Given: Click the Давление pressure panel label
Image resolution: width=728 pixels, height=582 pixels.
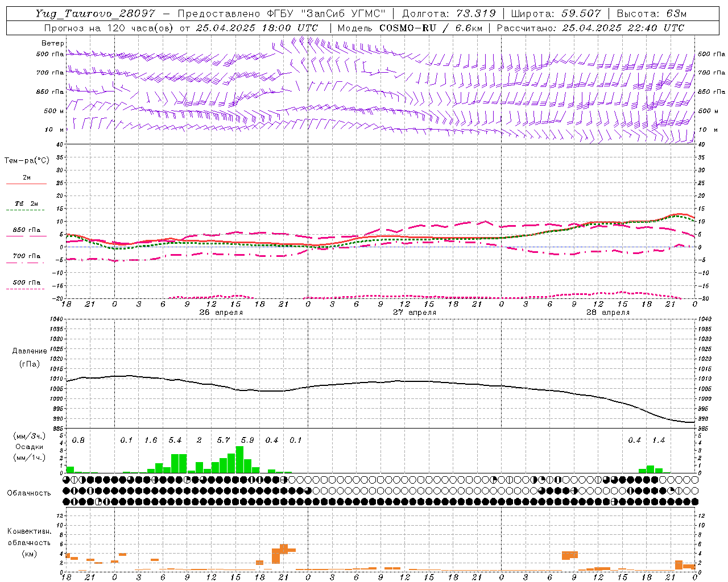Looking at the screenshot, I should tap(30, 351).
